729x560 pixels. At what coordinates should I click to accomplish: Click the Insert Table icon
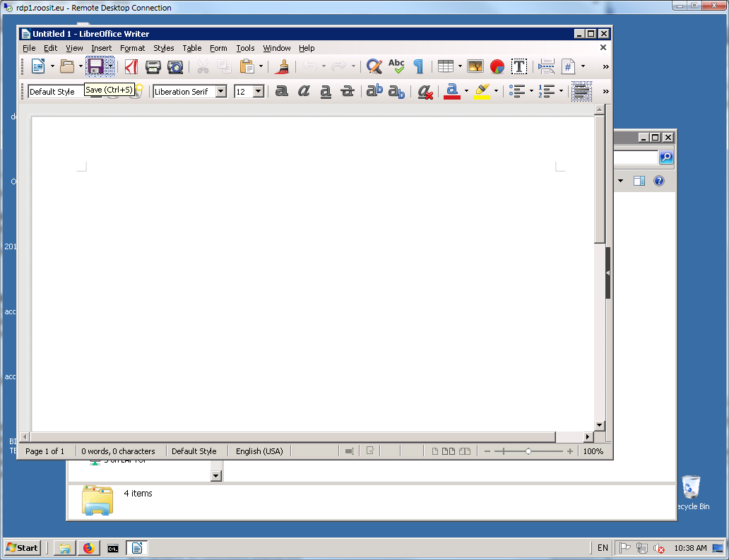pos(446,66)
